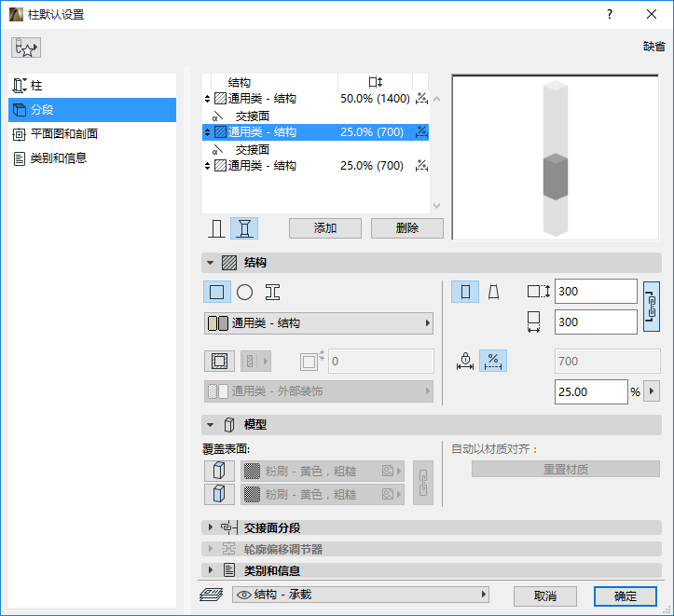This screenshot has height=616, width=674.
Task: Select highlighted segment row 25.0% (700)
Action: click(315, 132)
